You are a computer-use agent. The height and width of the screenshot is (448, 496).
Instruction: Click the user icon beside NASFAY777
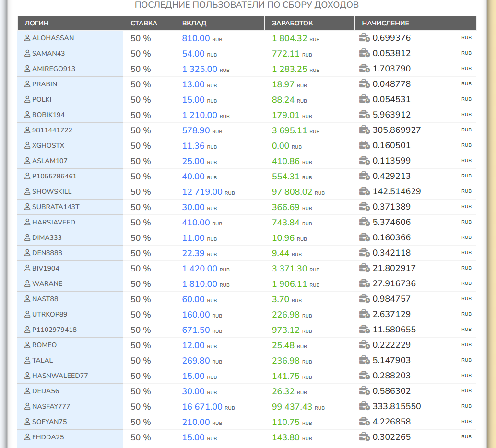click(x=27, y=406)
